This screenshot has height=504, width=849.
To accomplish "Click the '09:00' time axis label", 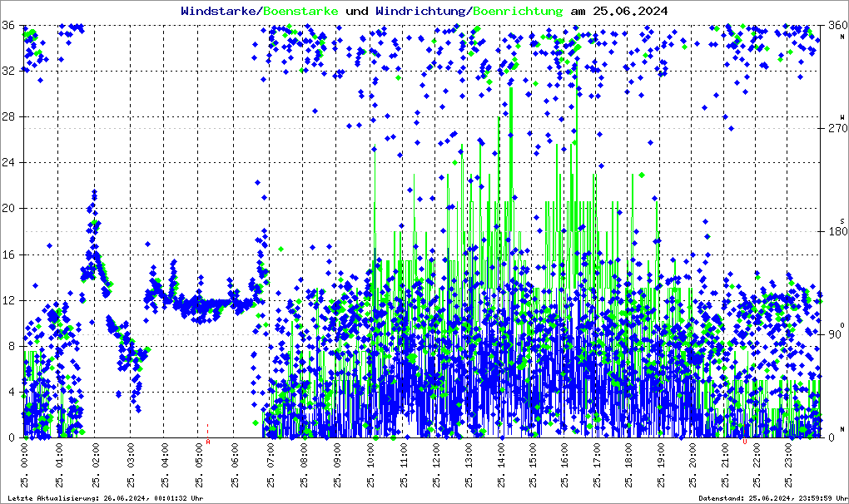I will tap(337, 456).
